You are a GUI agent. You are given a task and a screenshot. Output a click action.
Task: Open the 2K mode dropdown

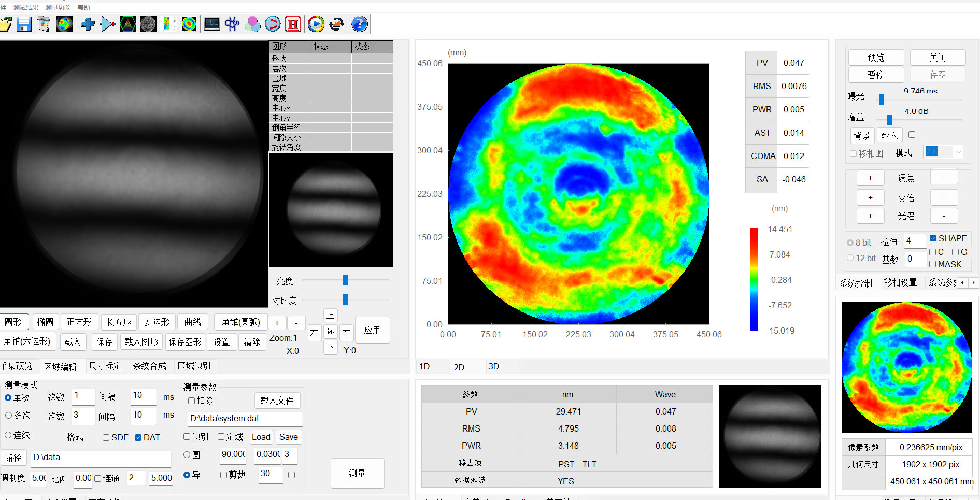click(957, 152)
